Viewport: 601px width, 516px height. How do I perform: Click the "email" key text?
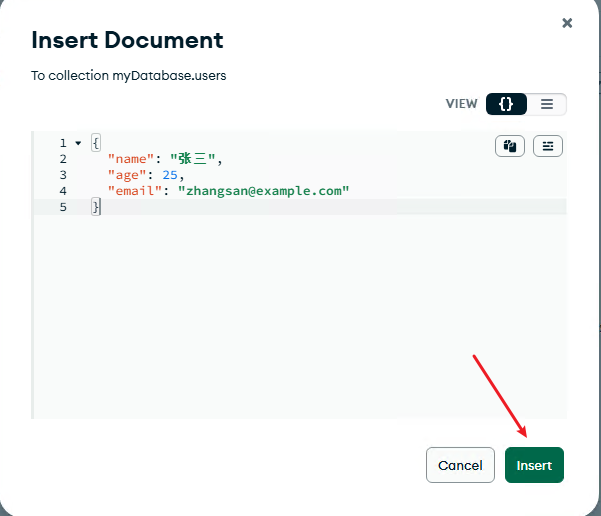134,191
